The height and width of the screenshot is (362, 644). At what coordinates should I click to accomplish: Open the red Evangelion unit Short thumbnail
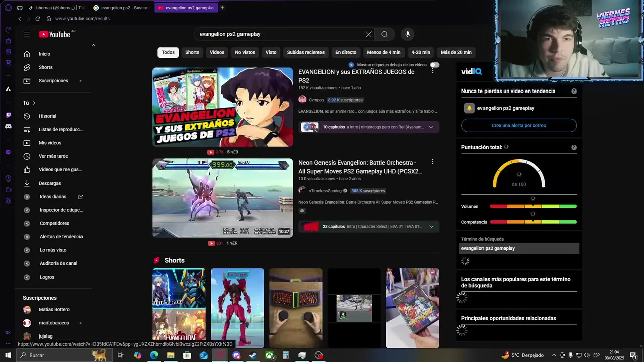click(x=237, y=308)
